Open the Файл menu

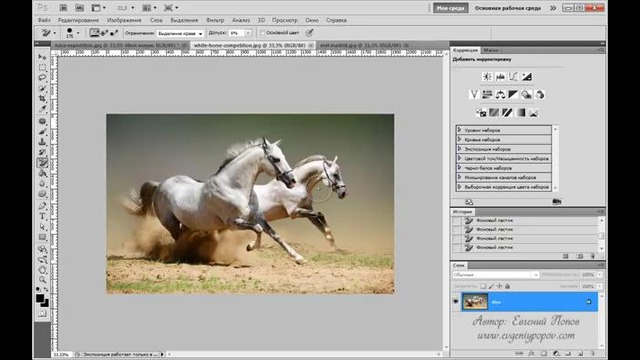click(x=44, y=20)
